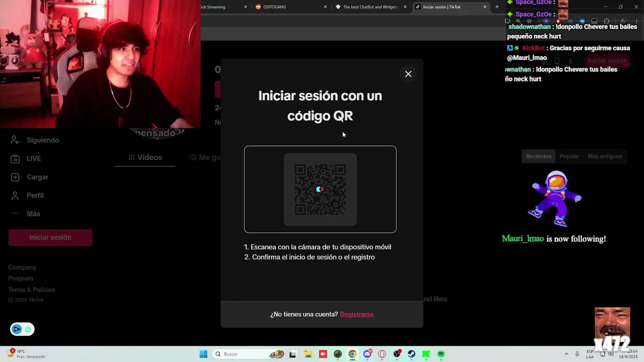Expand the Company footer section
The height and width of the screenshot is (362, 644).
point(22,267)
